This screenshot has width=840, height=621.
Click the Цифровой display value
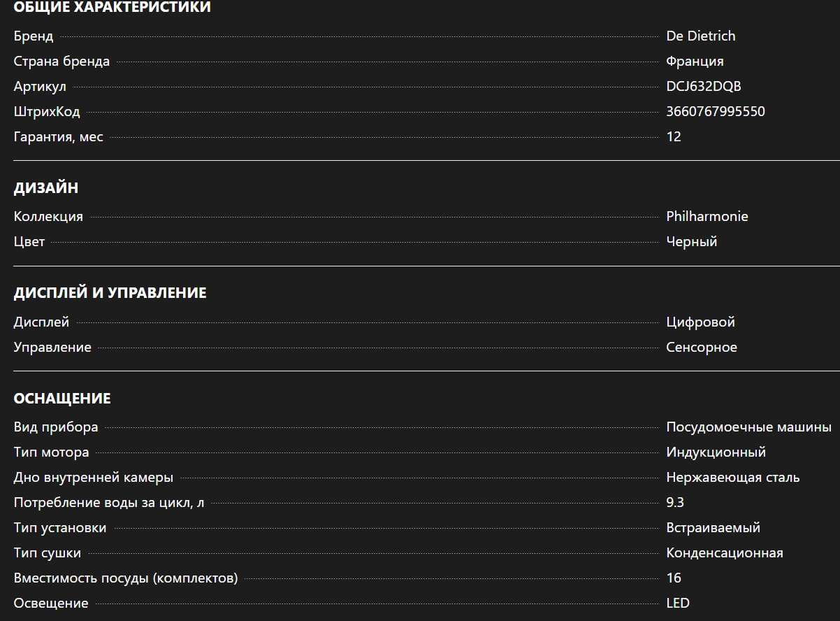[x=700, y=322]
